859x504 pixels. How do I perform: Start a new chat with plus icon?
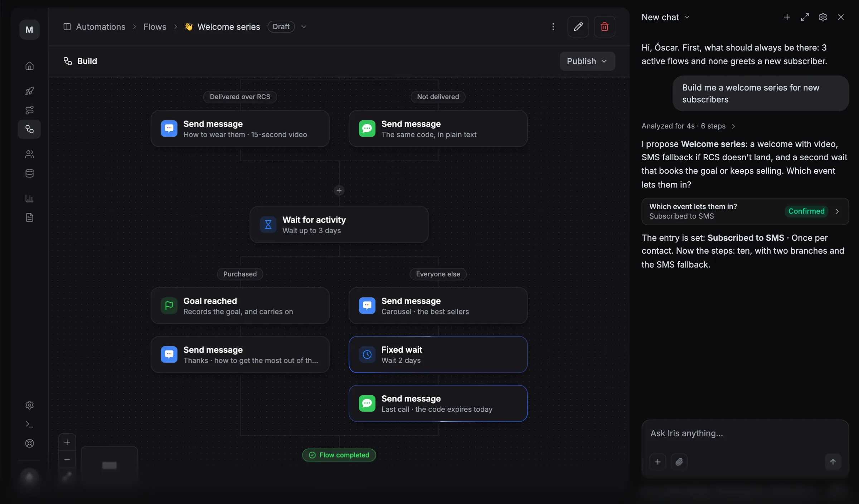coord(787,17)
